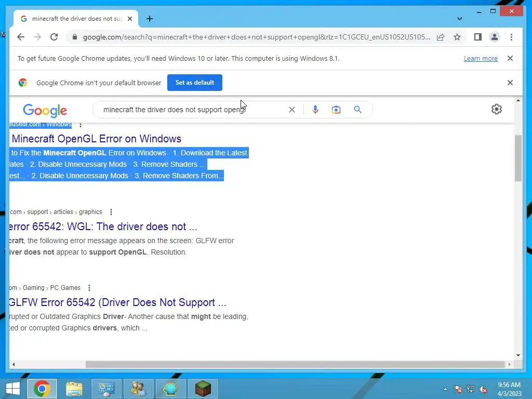532x399 pixels.
Task: Click Learn more link
Action: [x=481, y=58]
